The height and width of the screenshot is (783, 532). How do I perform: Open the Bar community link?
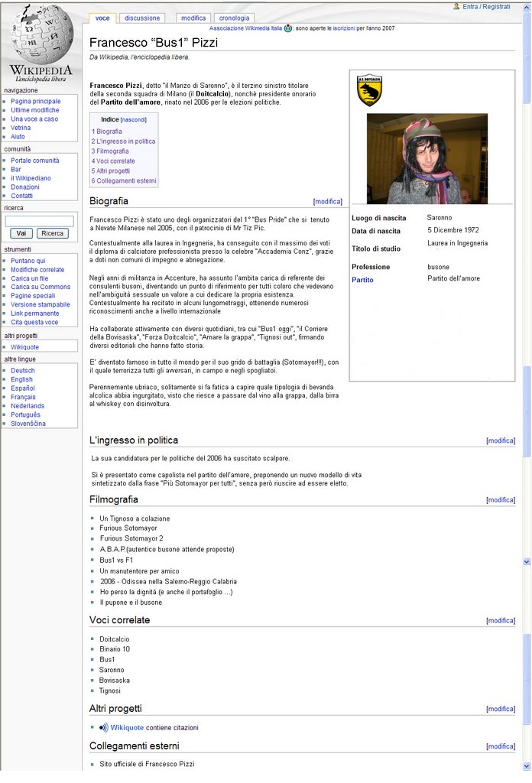(16, 169)
